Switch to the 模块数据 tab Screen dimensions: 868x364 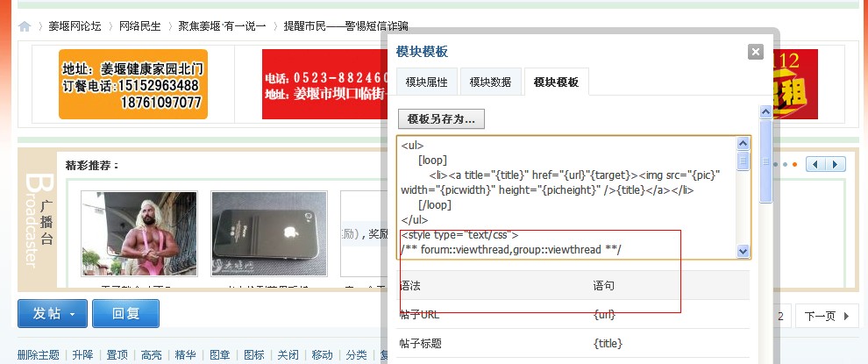click(x=490, y=82)
